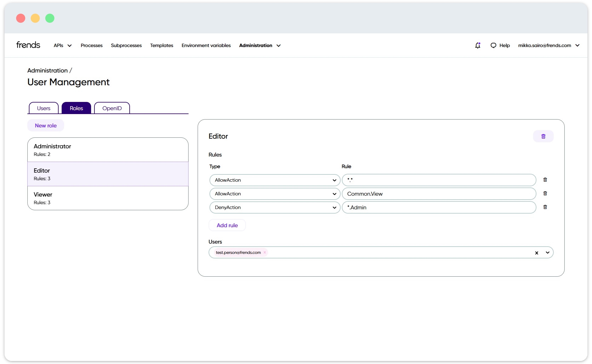The image size is (592, 364).
Task: Expand the Users selection dropdown
Action: pos(547,252)
